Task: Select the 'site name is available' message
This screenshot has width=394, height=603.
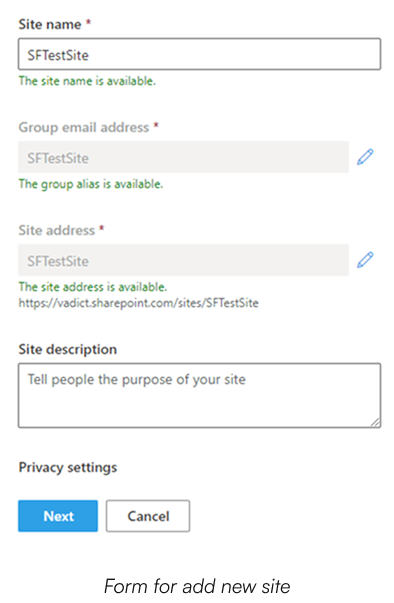Action: pos(87,81)
